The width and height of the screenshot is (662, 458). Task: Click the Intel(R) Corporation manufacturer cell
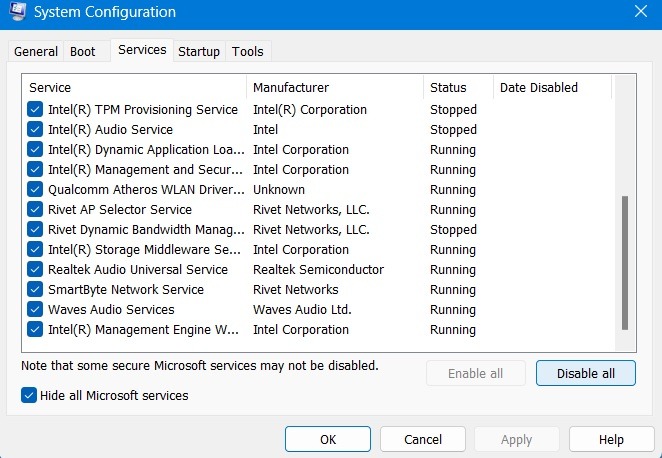(310, 109)
